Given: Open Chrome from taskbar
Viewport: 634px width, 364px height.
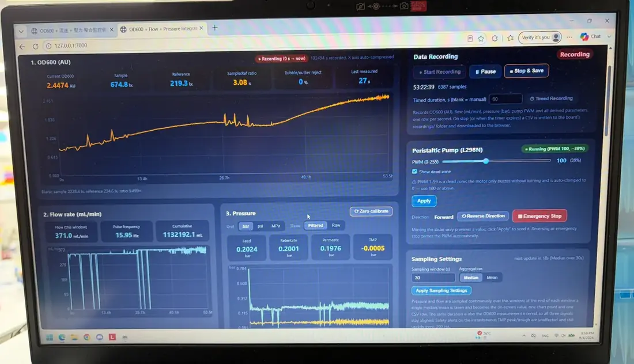Looking at the screenshot, I should click(87, 338).
